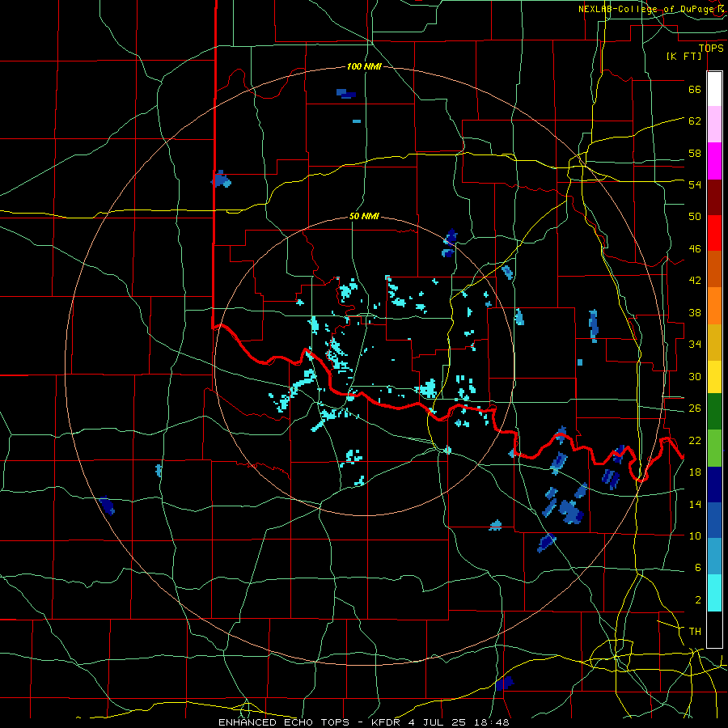
Task: Click the legend value "22"
Action: pos(695,440)
